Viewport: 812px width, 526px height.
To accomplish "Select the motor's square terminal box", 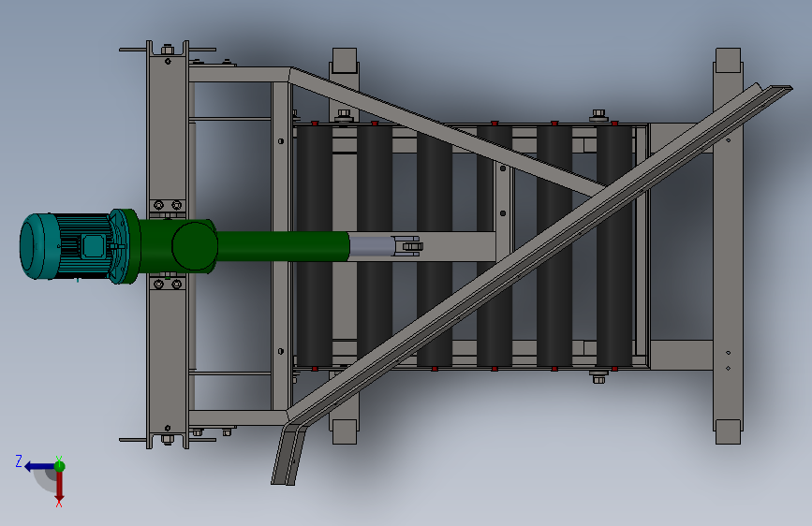I will click(94, 246).
